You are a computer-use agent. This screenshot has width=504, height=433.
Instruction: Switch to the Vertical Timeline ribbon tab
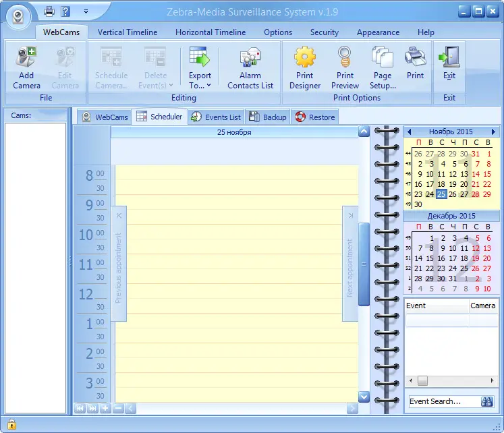pos(128,32)
